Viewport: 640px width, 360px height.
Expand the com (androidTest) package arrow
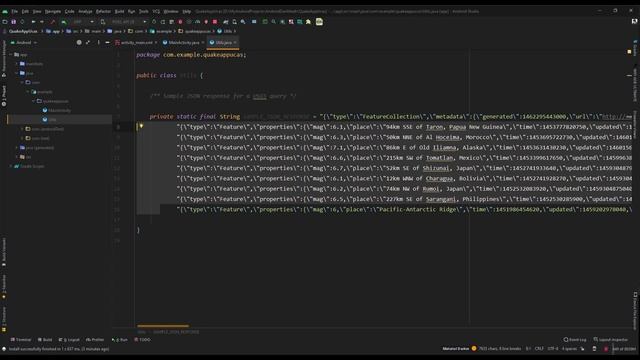[22, 129]
